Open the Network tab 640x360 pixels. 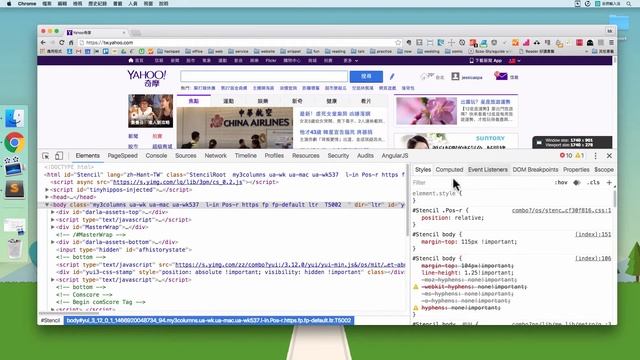pos(216,156)
